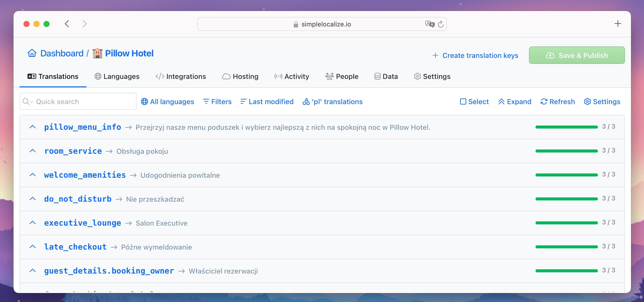Open the Data tab
This screenshot has width=644, height=302.
[x=386, y=76]
